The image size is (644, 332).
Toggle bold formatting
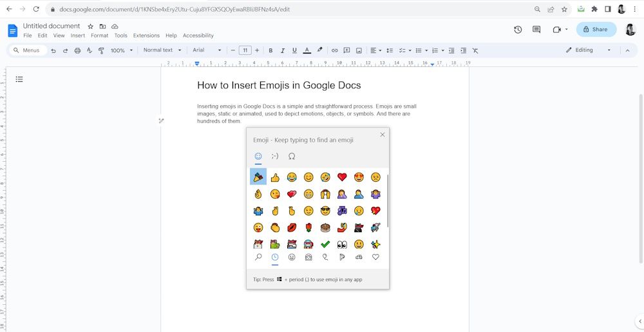(270, 50)
